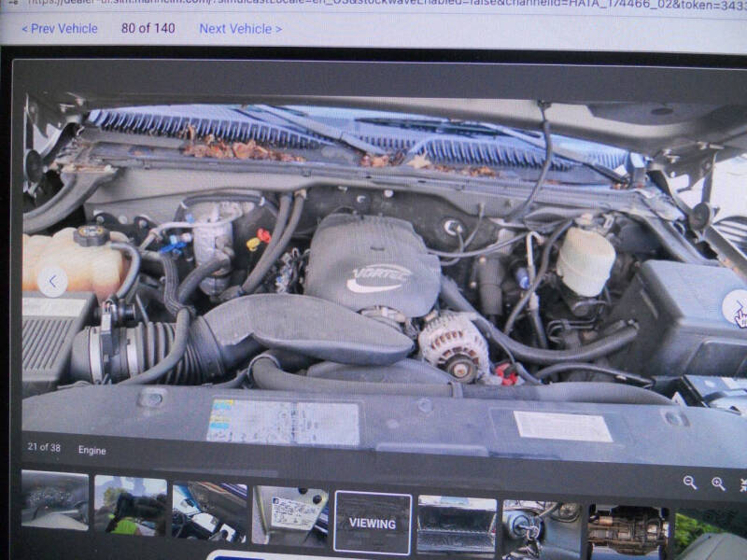Go to the previous vehicle listing
The height and width of the screenshot is (560, 747).
[x=60, y=29]
